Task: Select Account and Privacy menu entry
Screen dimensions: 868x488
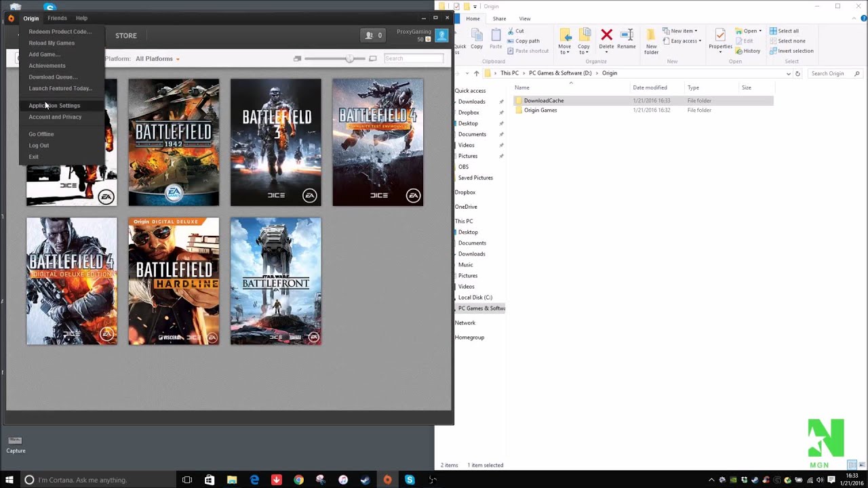Action: click(55, 117)
